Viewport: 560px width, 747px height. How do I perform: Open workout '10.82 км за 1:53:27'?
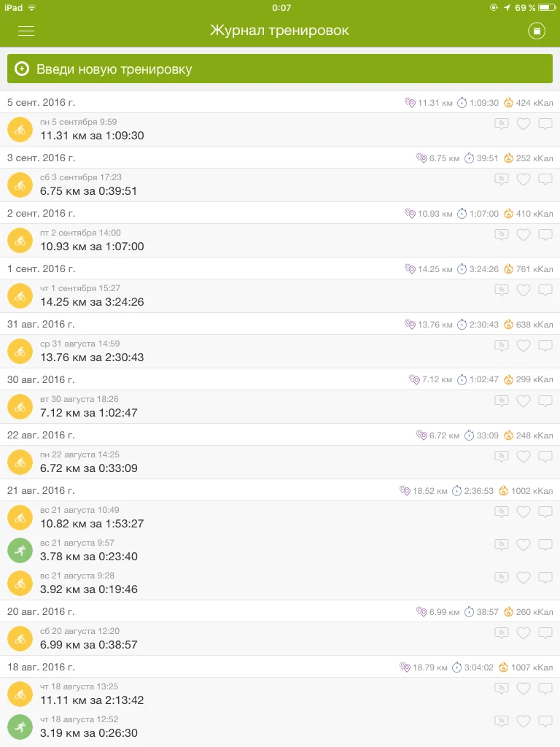[92, 524]
